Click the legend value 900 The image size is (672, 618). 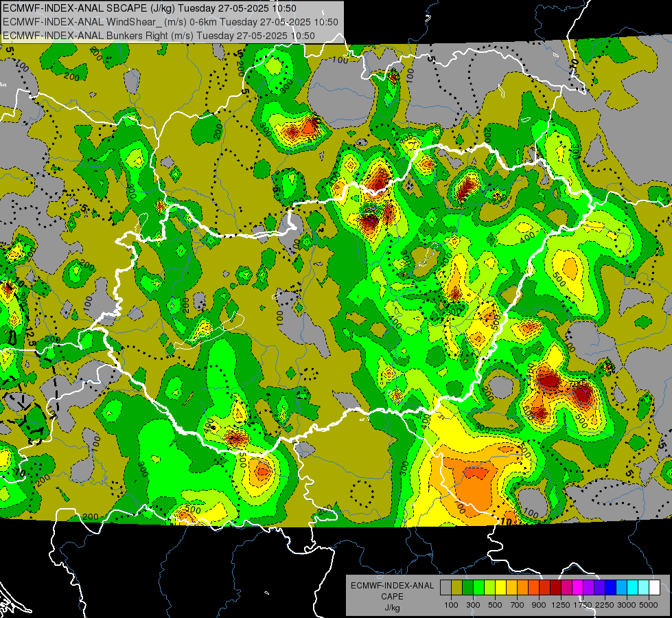(x=539, y=605)
